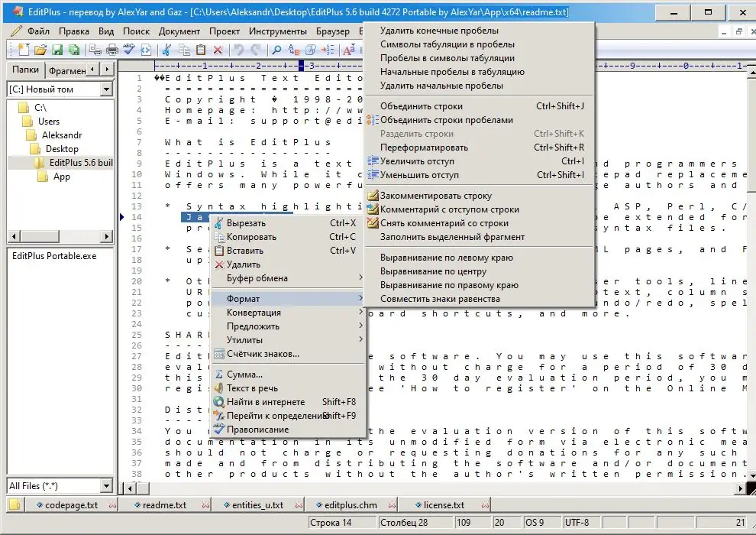Click the Replace A-to-B toolbar icon
The width and height of the screenshot is (756, 535).
pyautogui.click(x=294, y=49)
